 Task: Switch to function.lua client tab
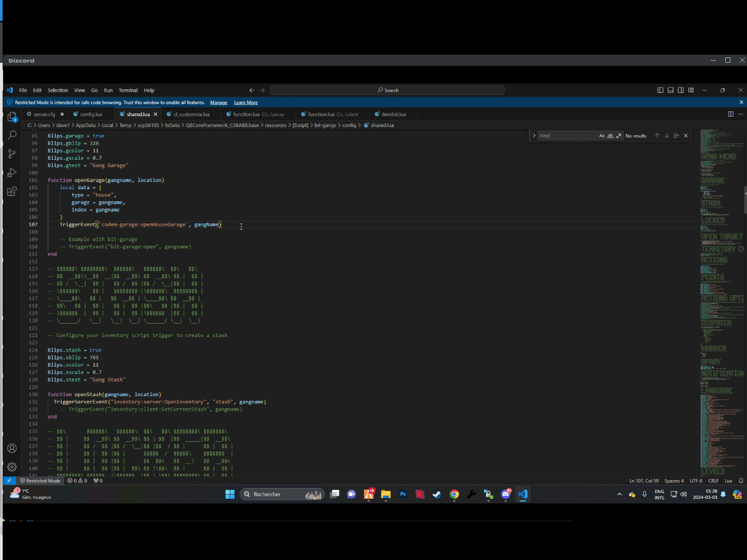pyautogui.click(x=333, y=114)
